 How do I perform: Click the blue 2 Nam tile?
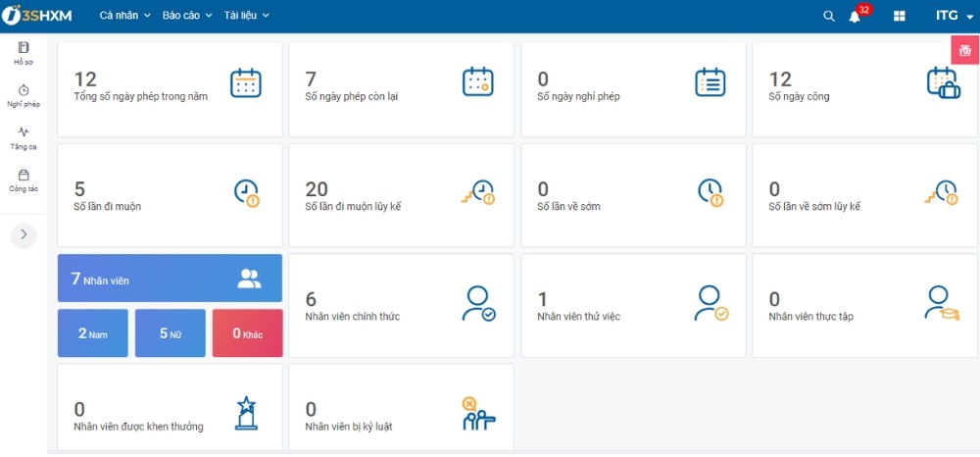[x=93, y=333]
